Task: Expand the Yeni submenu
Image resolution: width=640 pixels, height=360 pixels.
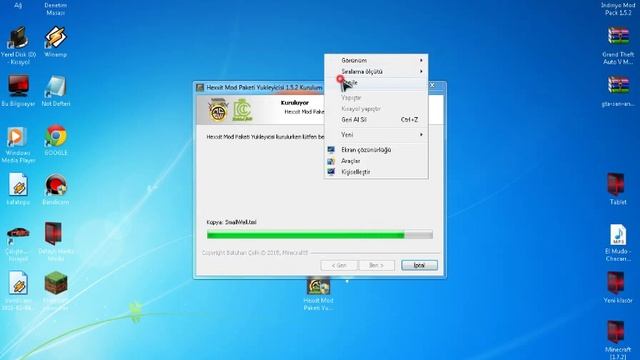Action: pos(376,135)
